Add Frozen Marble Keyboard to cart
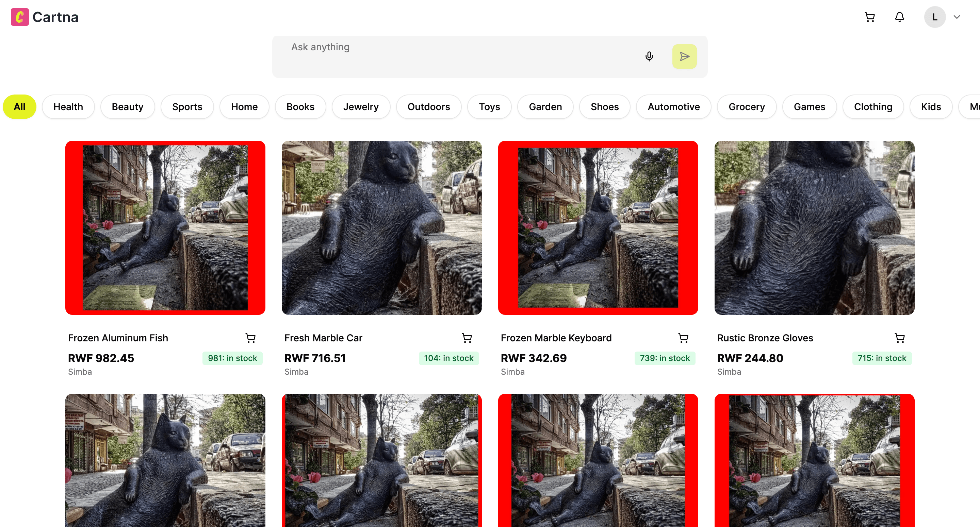 (x=683, y=338)
